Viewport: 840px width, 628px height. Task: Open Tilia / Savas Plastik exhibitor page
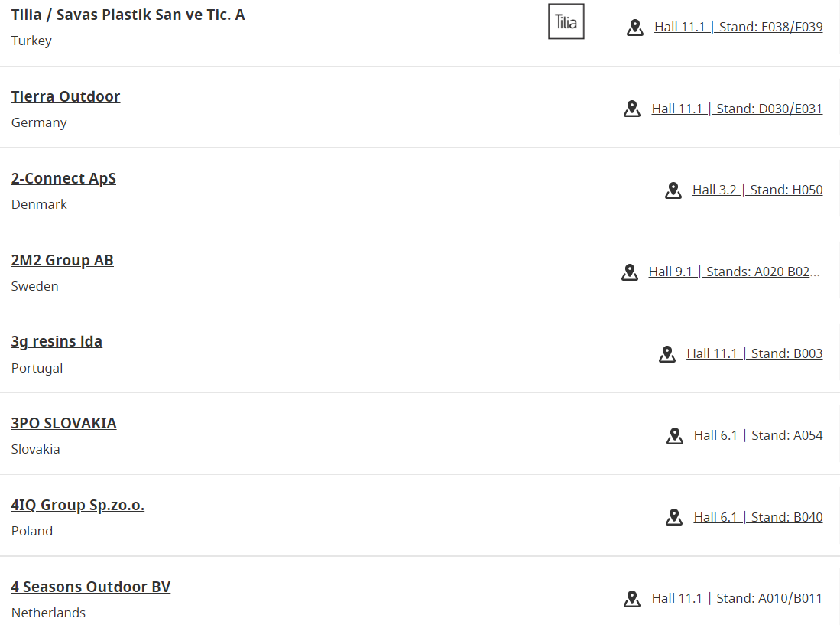[128, 15]
